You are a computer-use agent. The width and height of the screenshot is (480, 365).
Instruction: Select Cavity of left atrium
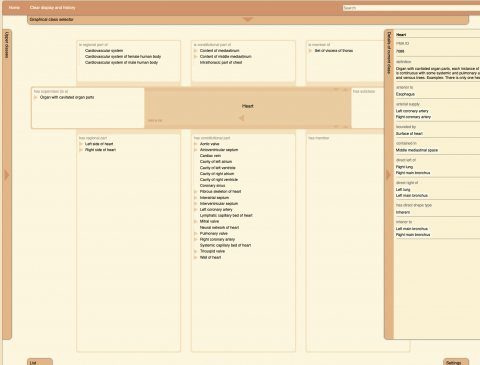click(216, 162)
